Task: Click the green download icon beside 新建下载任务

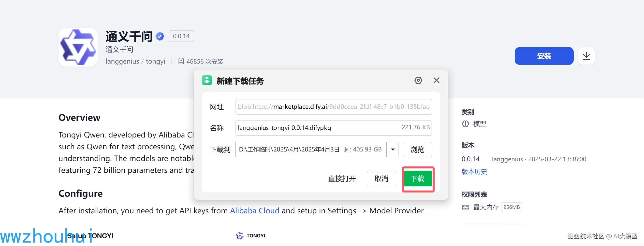Action: [x=207, y=81]
